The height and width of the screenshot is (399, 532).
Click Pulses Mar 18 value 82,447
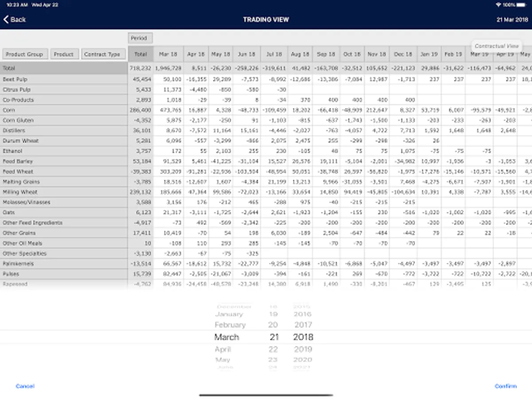point(168,274)
